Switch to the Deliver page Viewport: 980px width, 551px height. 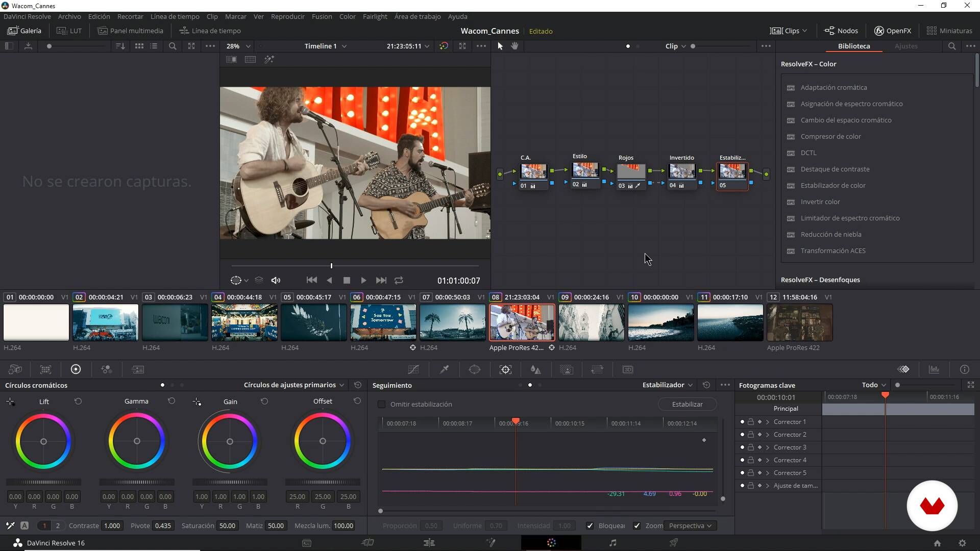[x=674, y=543]
